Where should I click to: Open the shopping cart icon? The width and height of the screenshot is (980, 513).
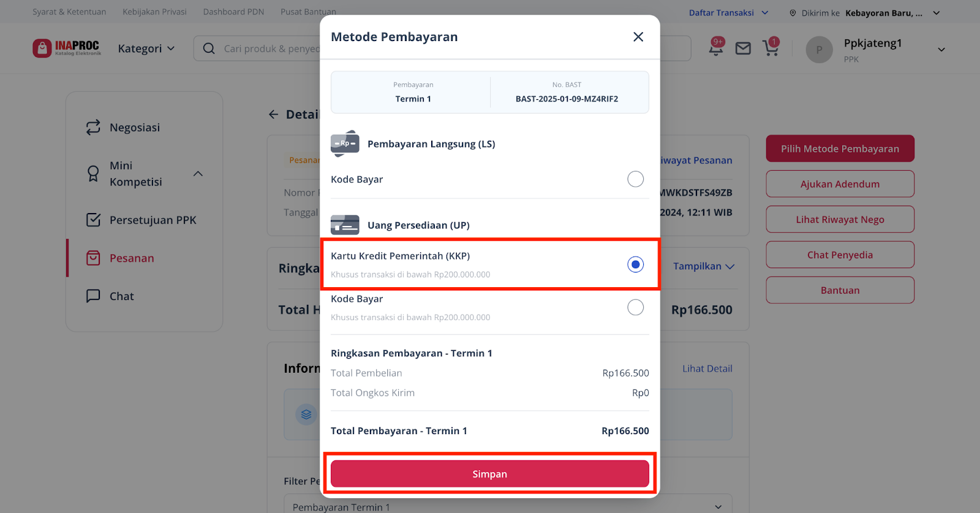771,47
